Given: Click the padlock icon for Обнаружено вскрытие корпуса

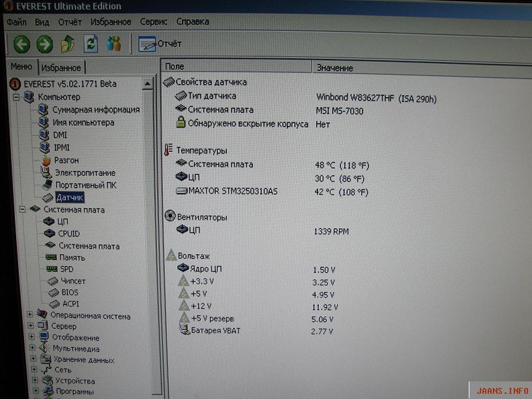Looking at the screenshot, I should [x=181, y=122].
